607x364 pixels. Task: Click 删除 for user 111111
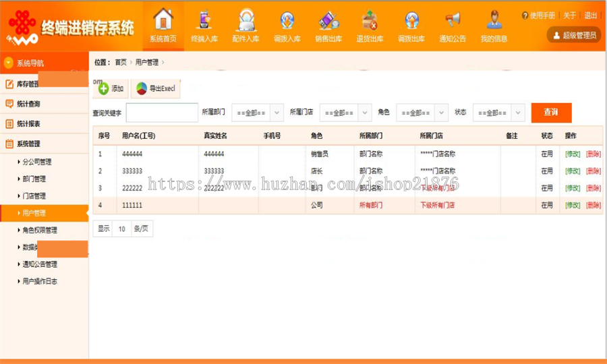tap(594, 206)
